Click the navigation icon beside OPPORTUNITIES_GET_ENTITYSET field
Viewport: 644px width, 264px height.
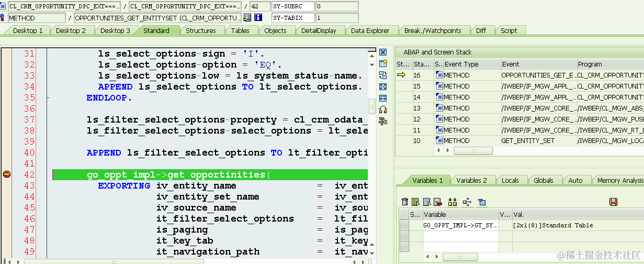247,18
